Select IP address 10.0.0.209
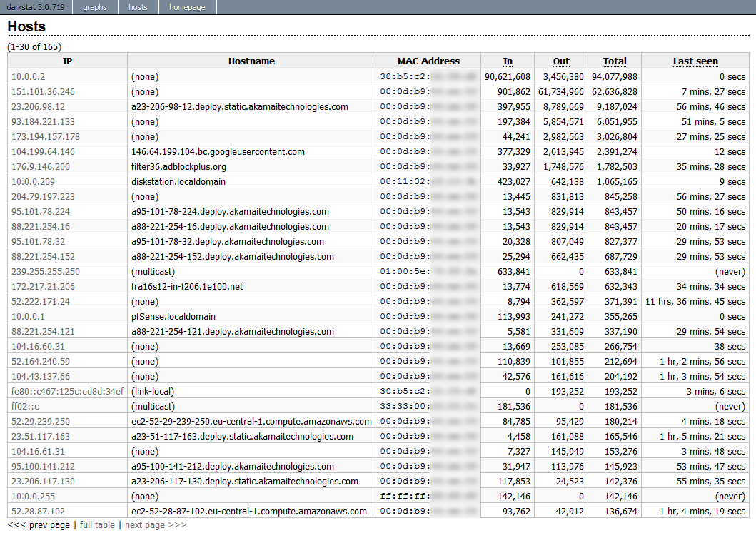 (33, 181)
